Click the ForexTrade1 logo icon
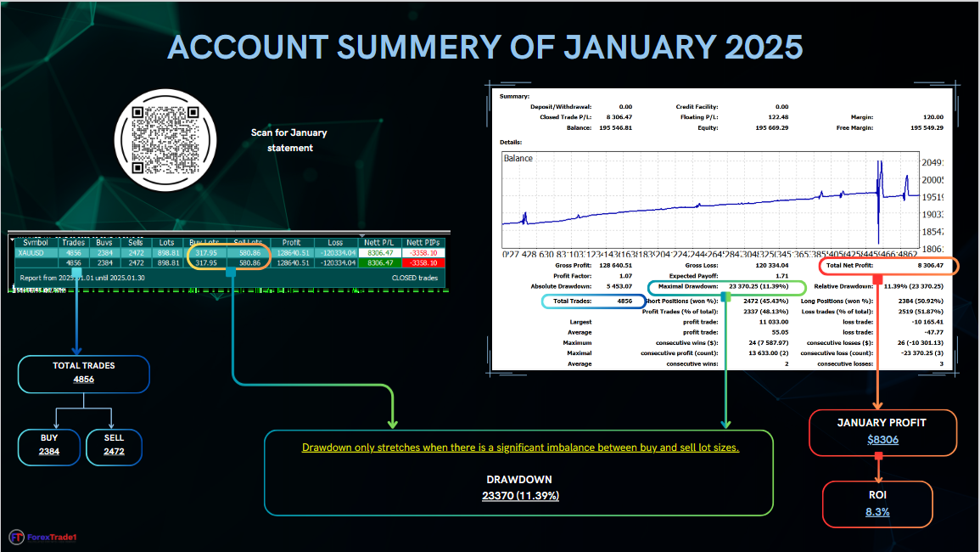Screen dimensions: 980x552 pos(16,537)
